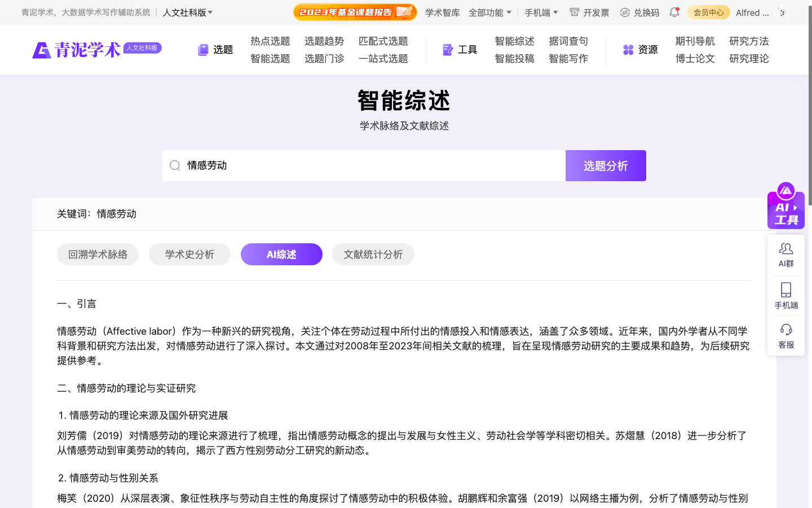Select the 选题 book icon in navbar
Viewport: 812px width, 508px height.
click(x=202, y=50)
